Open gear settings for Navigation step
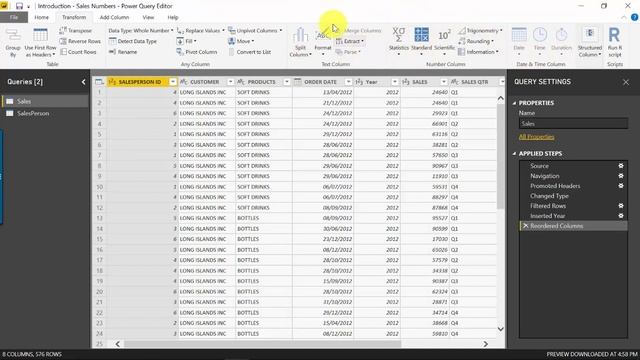The image size is (640, 360). point(621,176)
